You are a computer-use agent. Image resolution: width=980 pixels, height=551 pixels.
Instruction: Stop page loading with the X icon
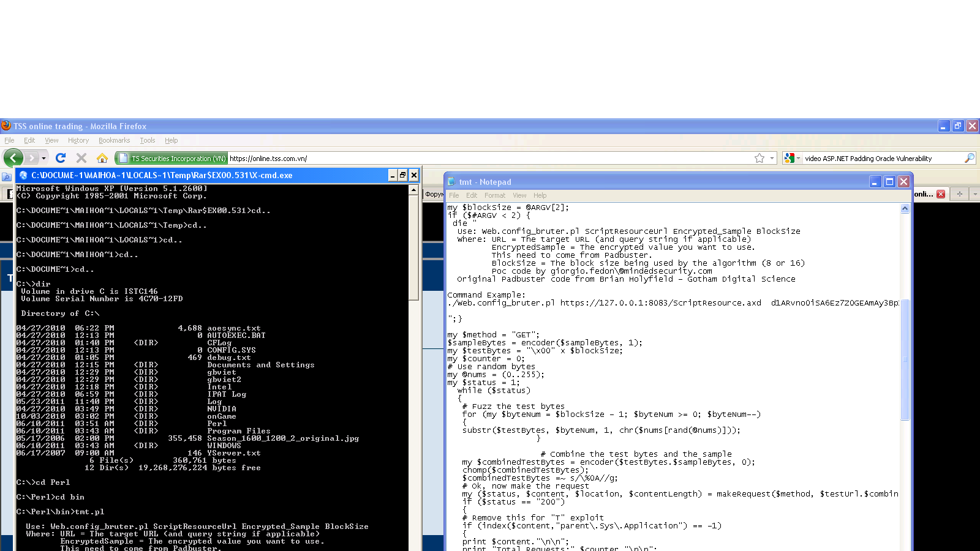81,158
